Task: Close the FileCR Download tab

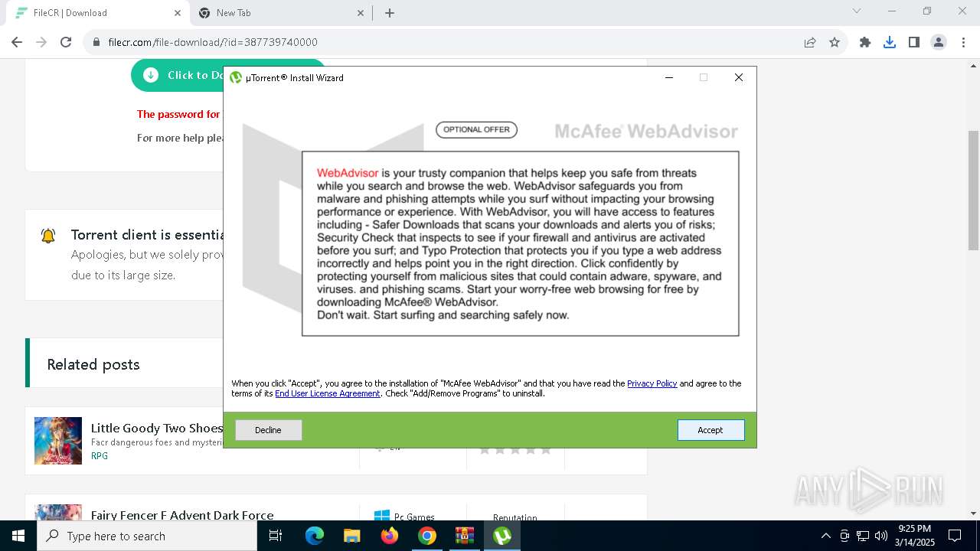Action: pos(178,13)
